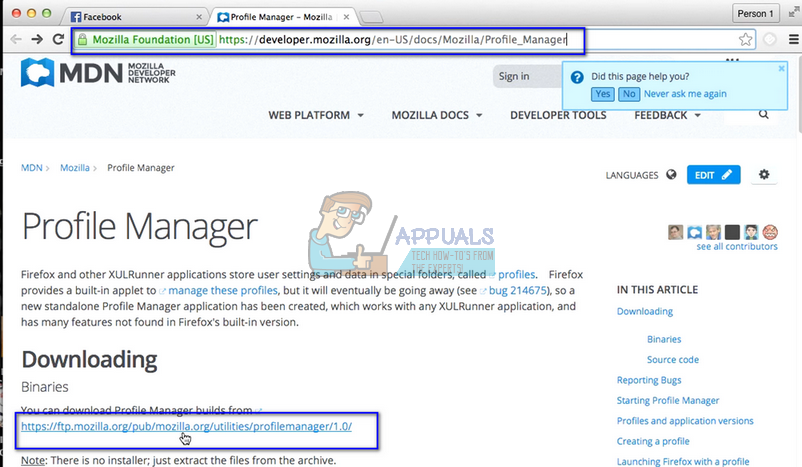The width and height of the screenshot is (802, 467).
Task: Click the browser forward arrow
Action: (37, 39)
